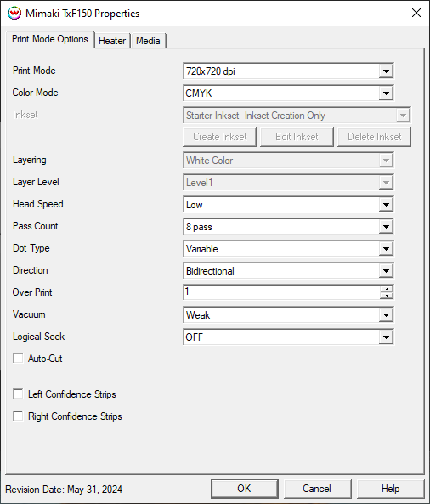Image resolution: width=430 pixels, height=504 pixels.
Task: Click the Print Mode label
Action: pyautogui.click(x=34, y=71)
